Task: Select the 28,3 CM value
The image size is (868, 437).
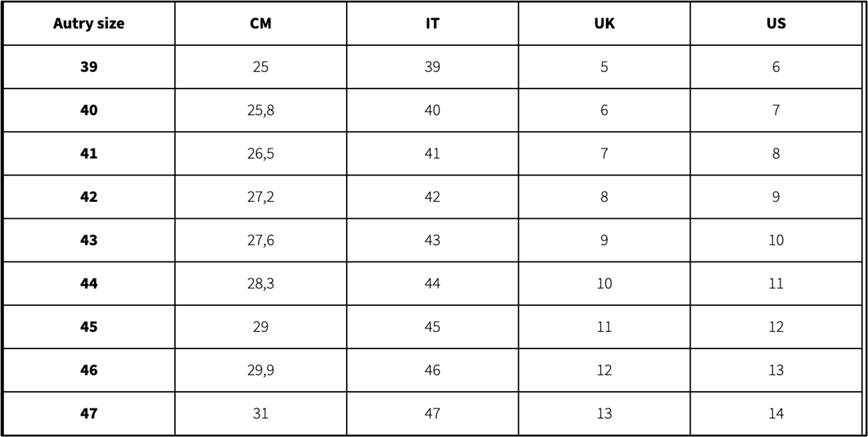Action: click(x=261, y=284)
